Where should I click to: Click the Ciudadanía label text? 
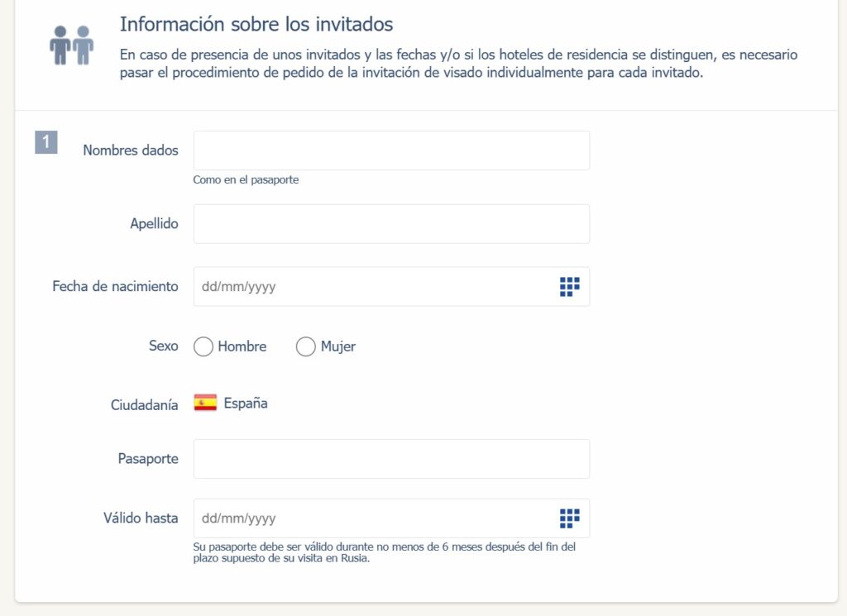[145, 405]
